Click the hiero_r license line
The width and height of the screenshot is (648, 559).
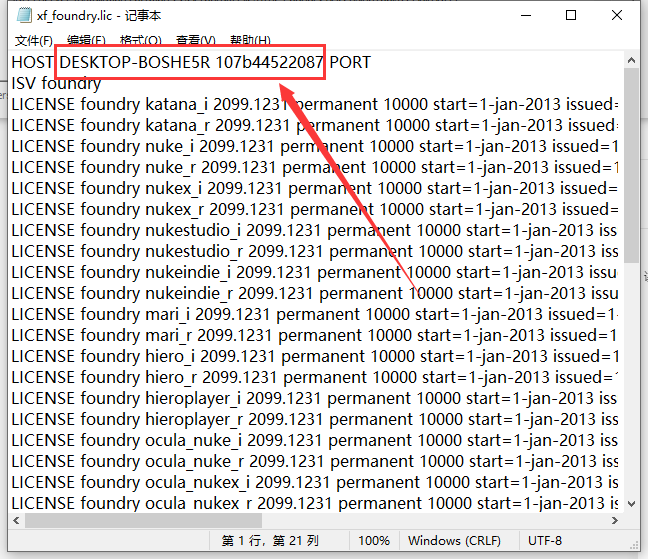pos(314,378)
